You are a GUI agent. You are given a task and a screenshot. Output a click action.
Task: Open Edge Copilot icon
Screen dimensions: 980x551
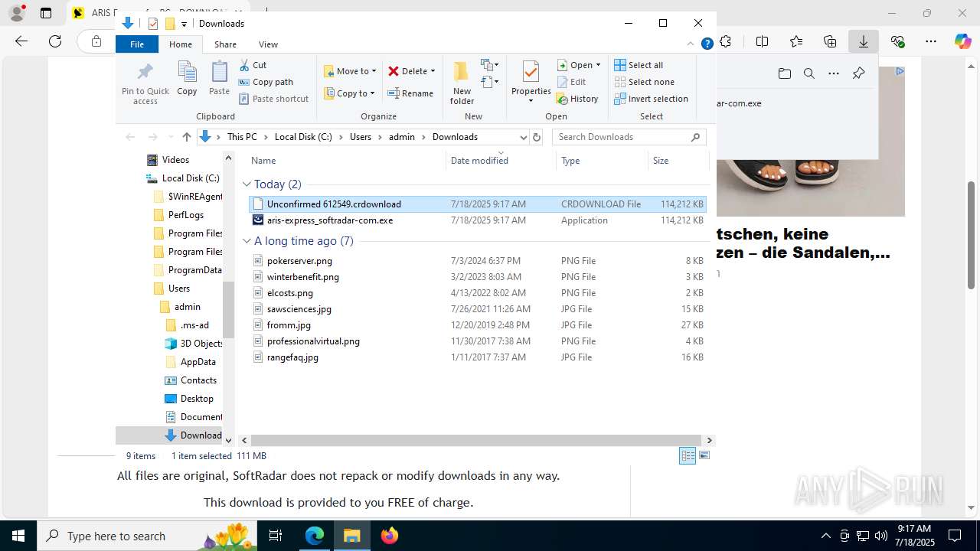click(962, 41)
